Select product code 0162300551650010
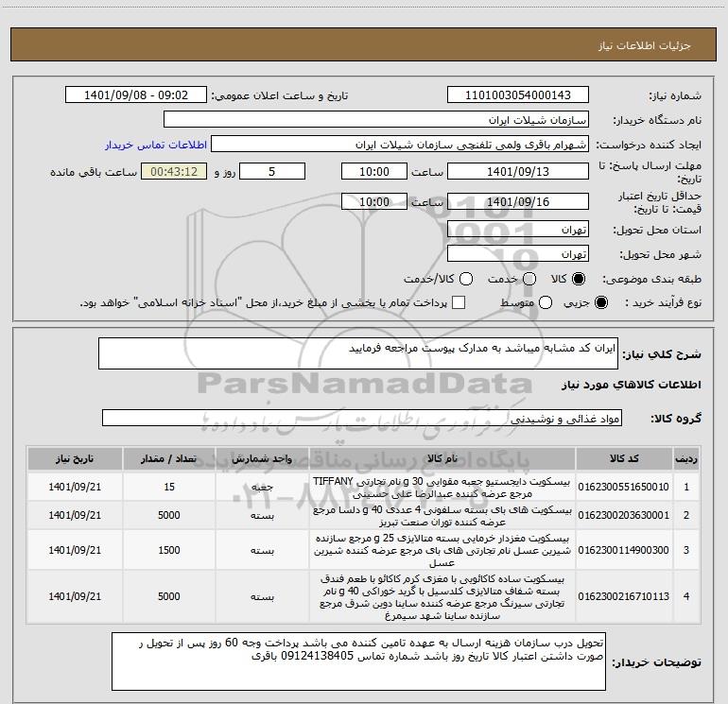Viewport: 728px width, 704px height. click(x=624, y=487)
